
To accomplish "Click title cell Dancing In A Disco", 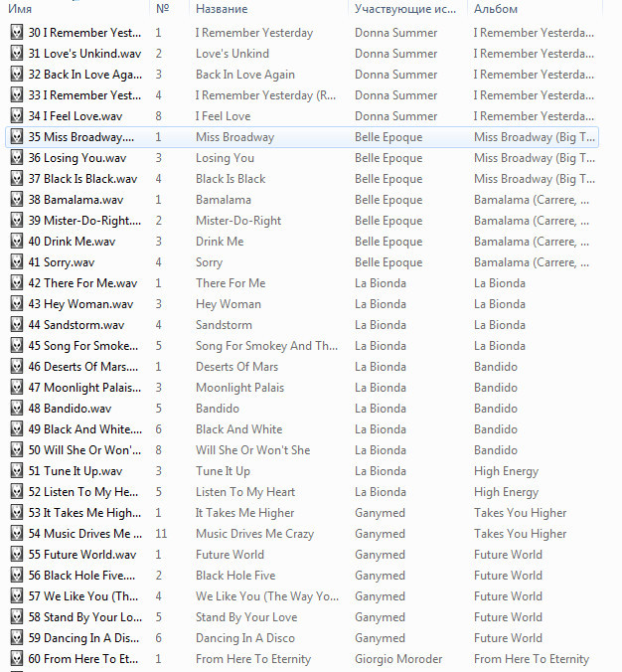I will [245, 638].
